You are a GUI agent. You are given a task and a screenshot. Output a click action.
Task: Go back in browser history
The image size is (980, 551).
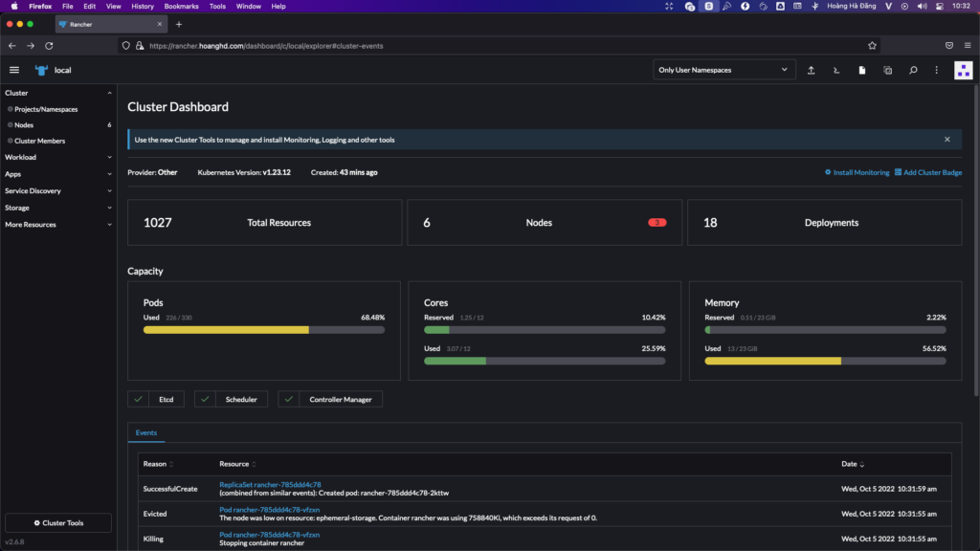click(11, 46)
